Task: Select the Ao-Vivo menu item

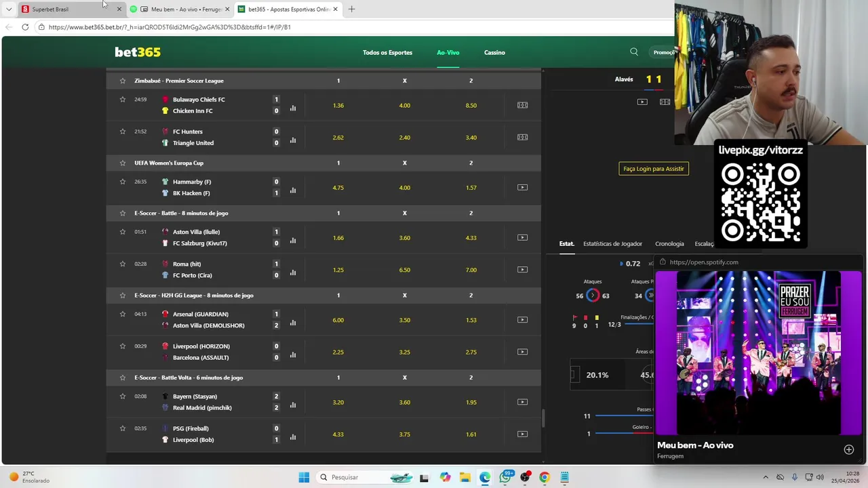Action: click(x=448, y=52)
